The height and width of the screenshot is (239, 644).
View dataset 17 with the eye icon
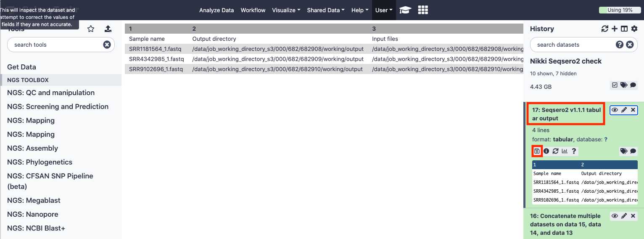tap(615, 110)
